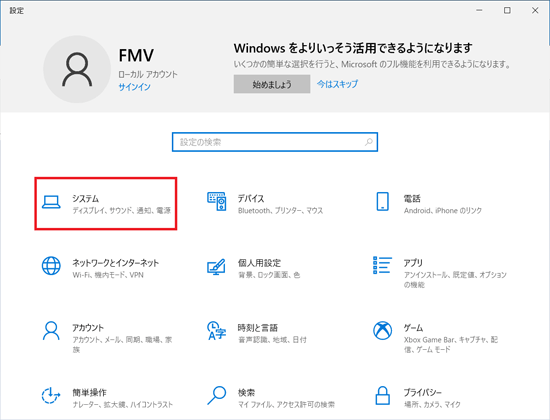Click the magnifier in the search box

(369, 142)
